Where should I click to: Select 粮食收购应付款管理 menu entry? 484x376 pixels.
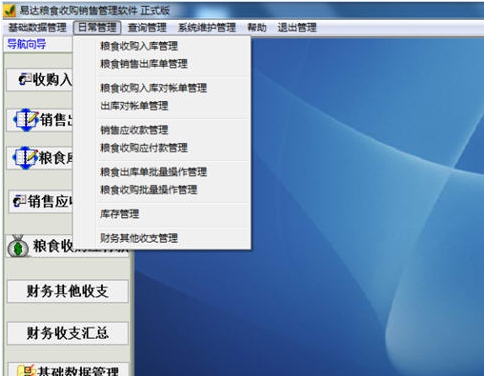pos(144,148)
